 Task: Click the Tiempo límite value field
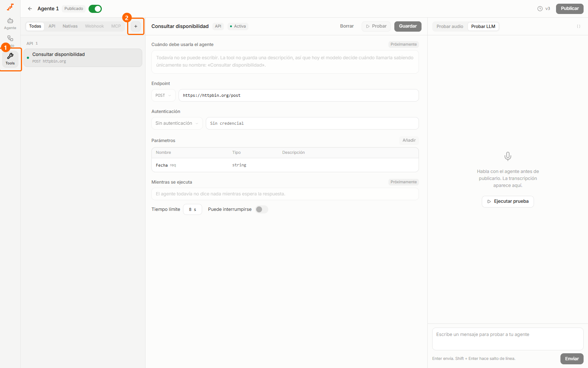(193, 209)
